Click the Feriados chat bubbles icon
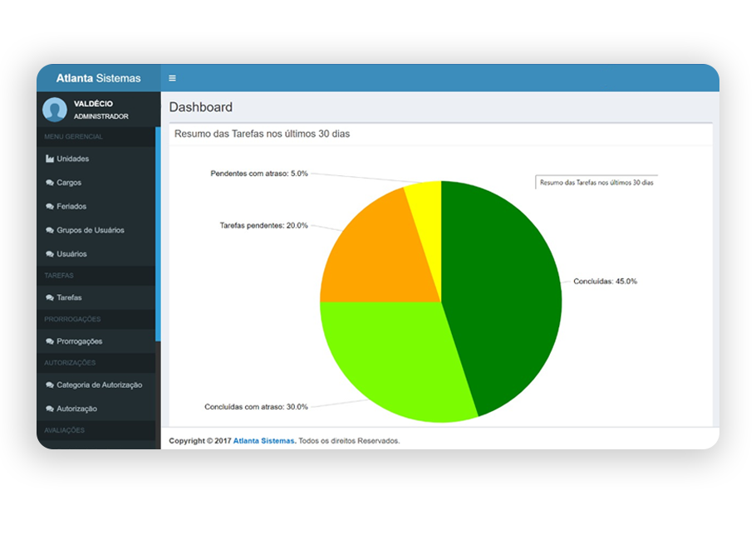The width and height of the screenshot is (756, 544). tap(50, 207)
